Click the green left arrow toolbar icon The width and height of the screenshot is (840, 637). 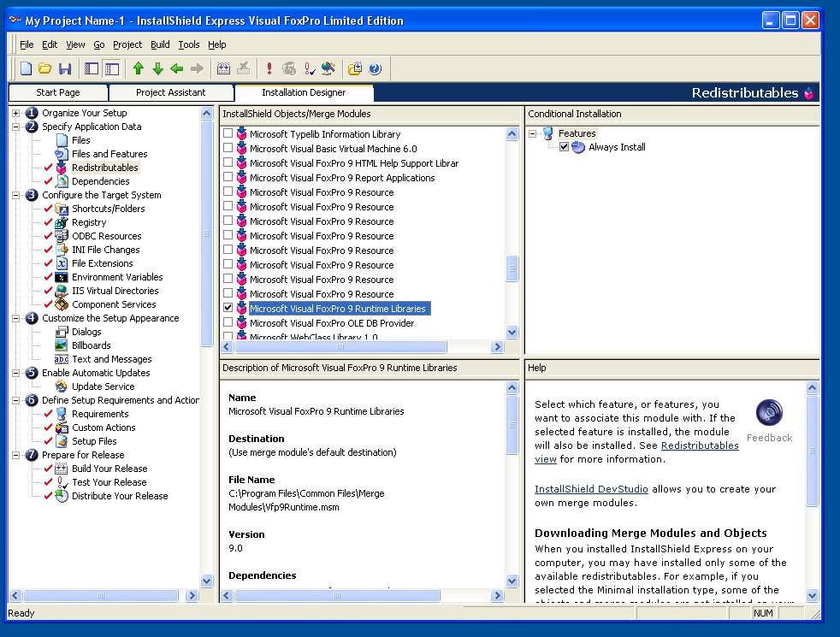177,68
